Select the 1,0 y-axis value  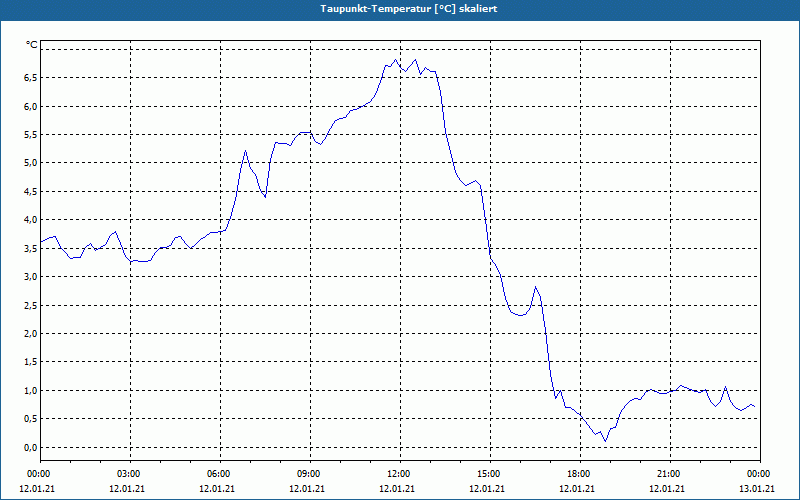click(x=31, y=390)
